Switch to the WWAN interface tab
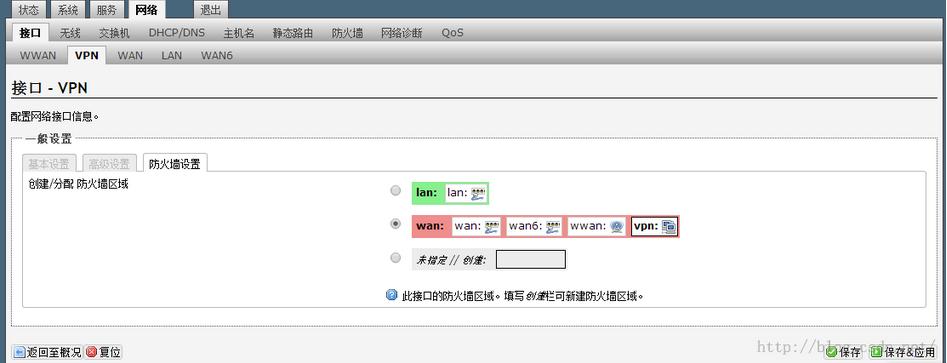Screen dimensions: 947x363 pos(38,56)
